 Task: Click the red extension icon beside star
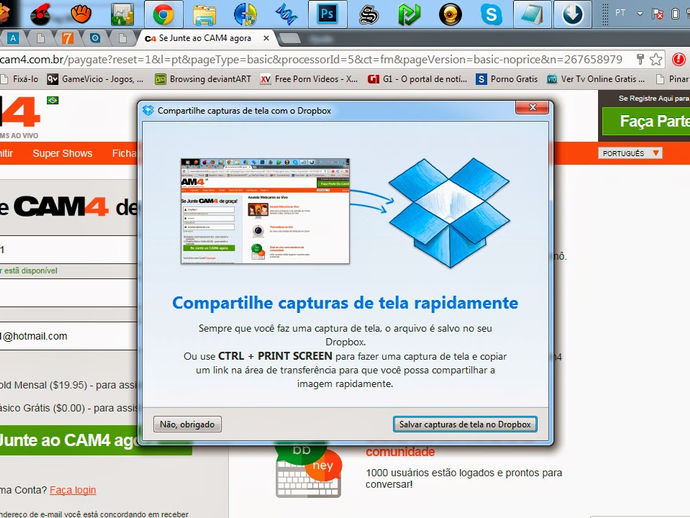coord(679,59)
